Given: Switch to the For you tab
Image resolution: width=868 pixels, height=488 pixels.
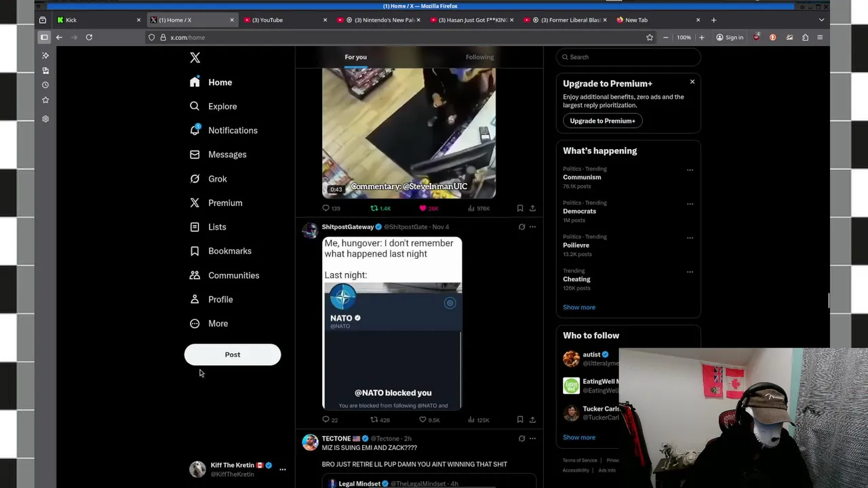Looking at the screenshot, I should pyautogui.click(x=355, y=57).
